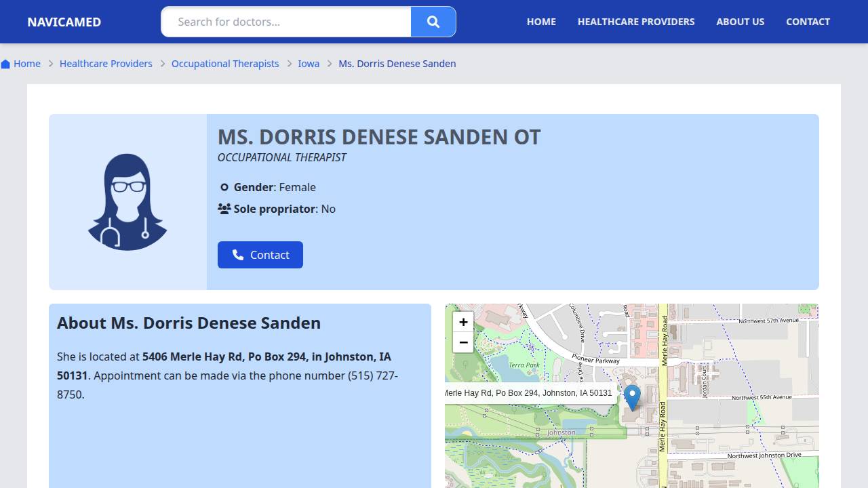Click the people icon next to Sole propriator

(x=224, y=209)
